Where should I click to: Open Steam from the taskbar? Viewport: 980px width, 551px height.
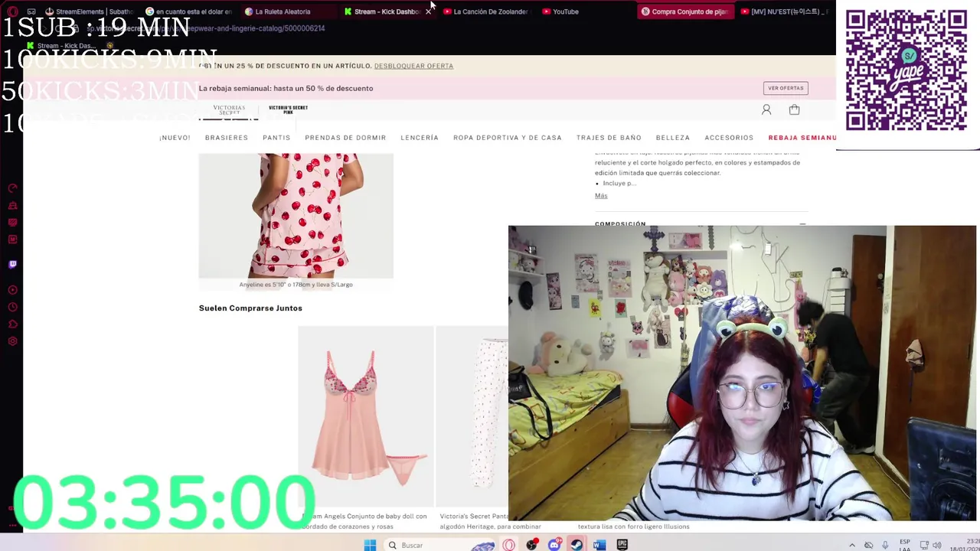click(577, 545)
